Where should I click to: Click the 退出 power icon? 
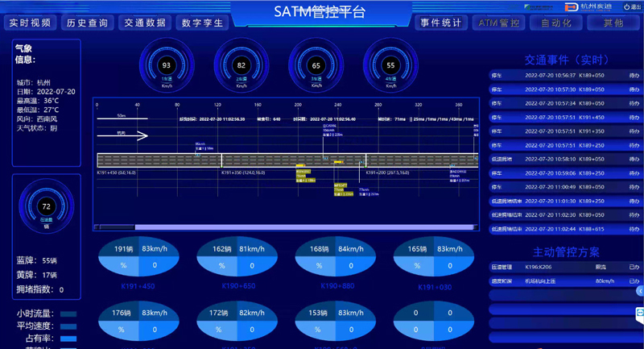[x=627, y=7]
